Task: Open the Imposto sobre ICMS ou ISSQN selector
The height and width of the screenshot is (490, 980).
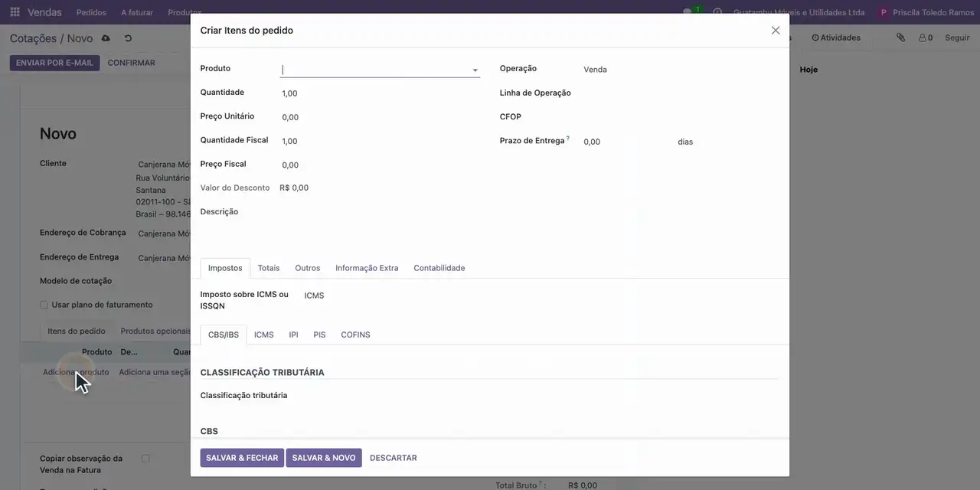Action: click(390, 296)
